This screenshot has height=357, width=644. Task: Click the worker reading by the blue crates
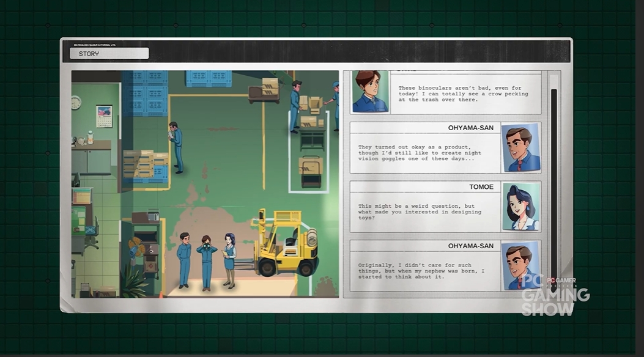click(176, 147)
